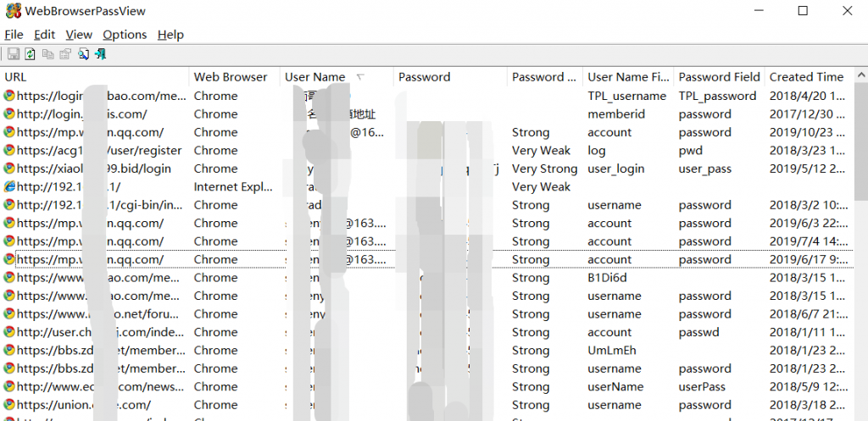
Task: Select the 'B1Di6d' field cell
Action: 607,278
